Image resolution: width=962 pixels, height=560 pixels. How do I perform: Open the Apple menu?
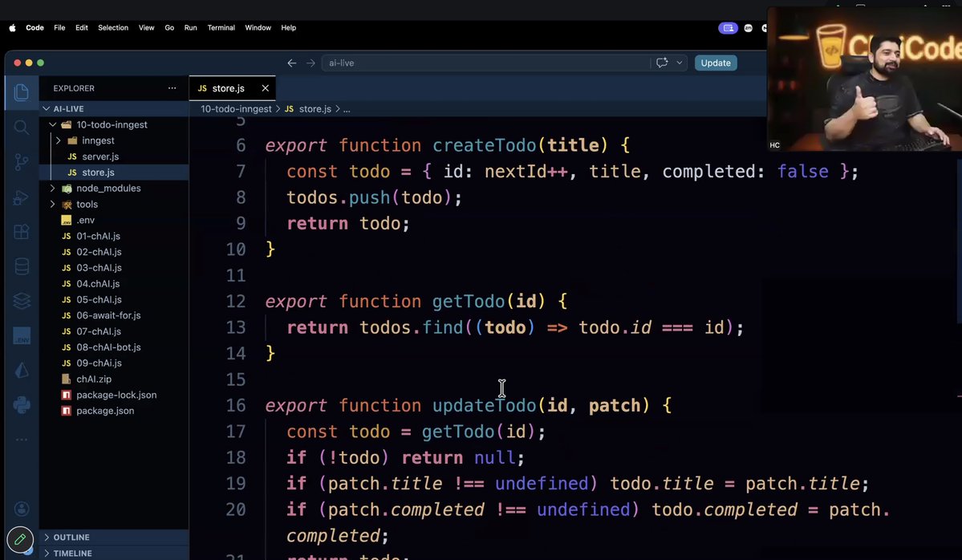[x=12, y=27]
